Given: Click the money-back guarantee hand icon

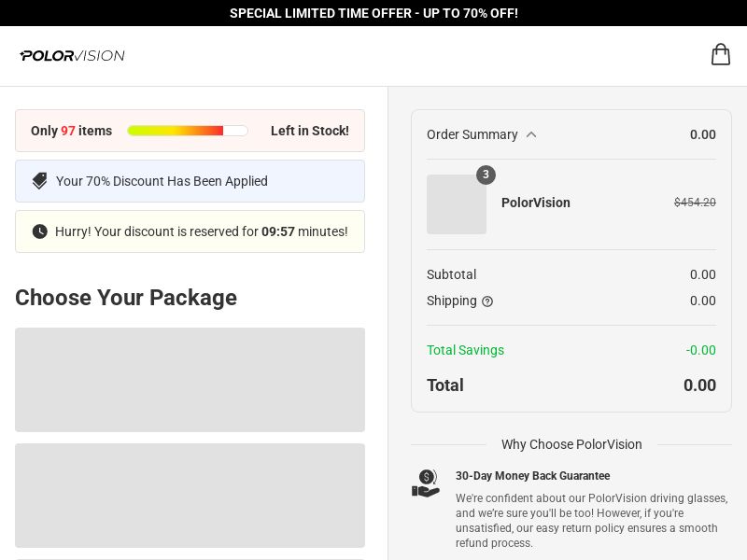Looking at the screenshot, I should click(426, 483).
